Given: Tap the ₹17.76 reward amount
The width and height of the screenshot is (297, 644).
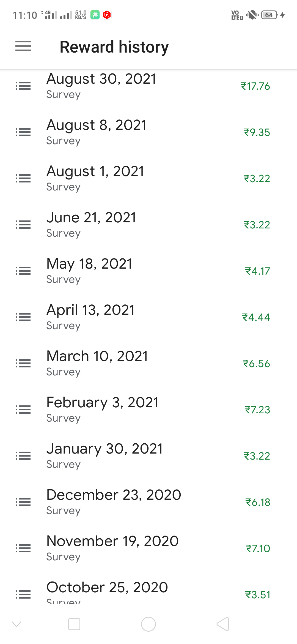Looking at the screenshot, I should tap(255, 86).
